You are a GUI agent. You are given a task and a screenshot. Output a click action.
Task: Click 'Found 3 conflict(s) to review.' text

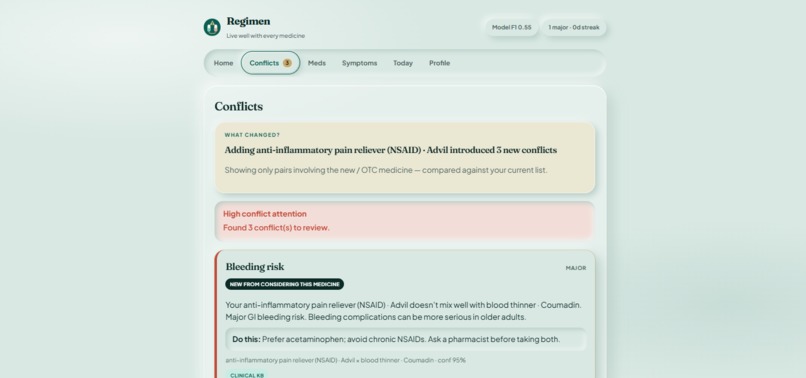pos(276,227)
